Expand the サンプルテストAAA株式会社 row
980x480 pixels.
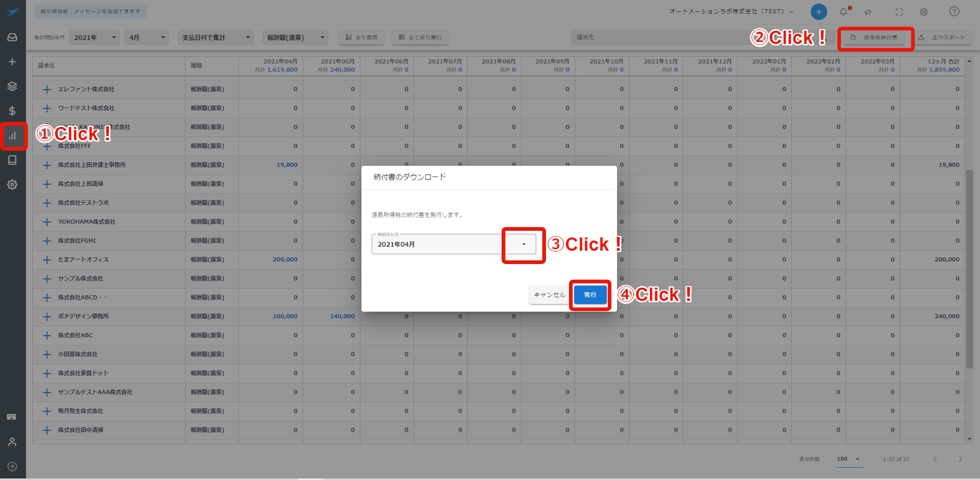pos(47,392)
